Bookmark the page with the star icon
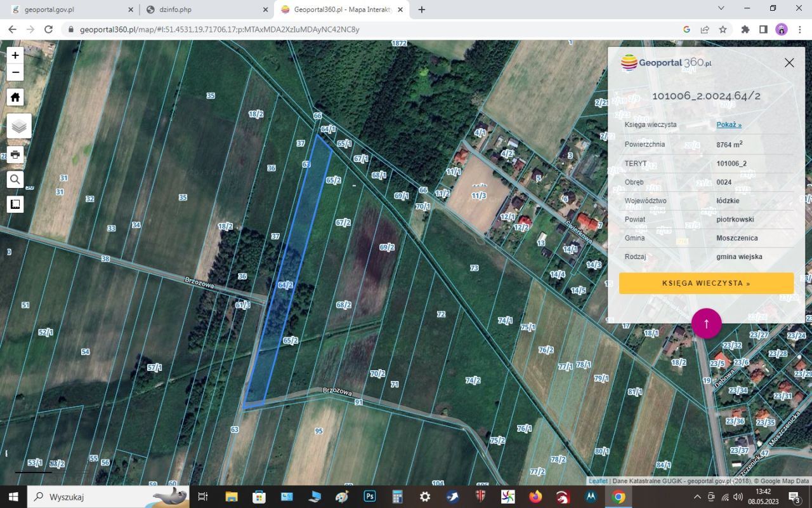The image size is (812, 508). coord(723,29)
